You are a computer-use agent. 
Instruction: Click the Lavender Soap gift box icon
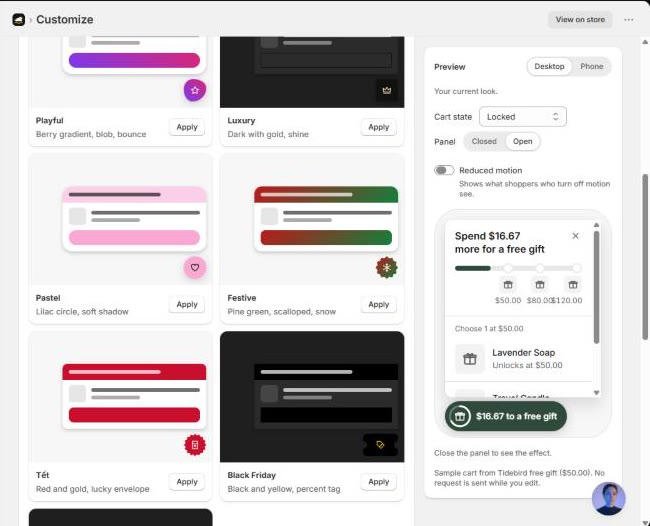[x=470, y=359]
